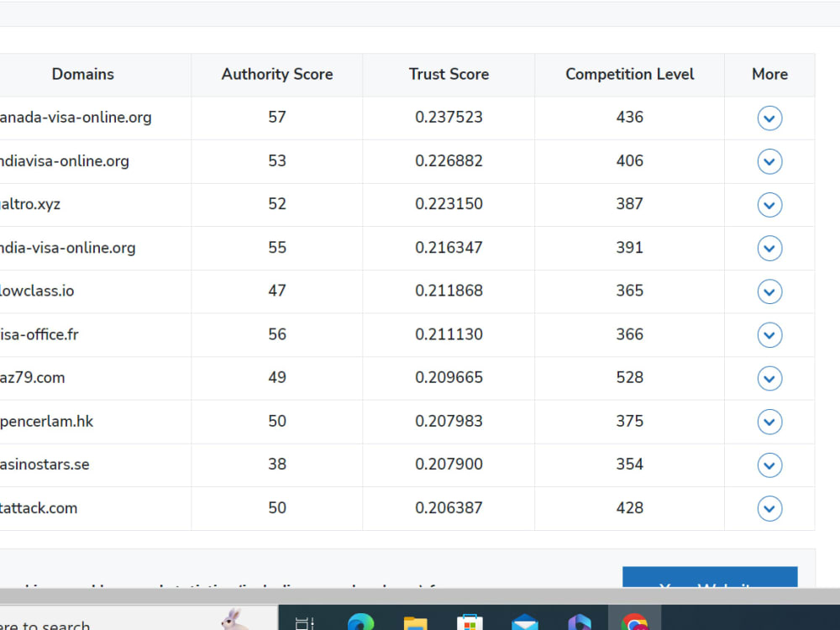Screen dimensions: 840x630
Task: Click the taskbar search box
Action: 139,618
